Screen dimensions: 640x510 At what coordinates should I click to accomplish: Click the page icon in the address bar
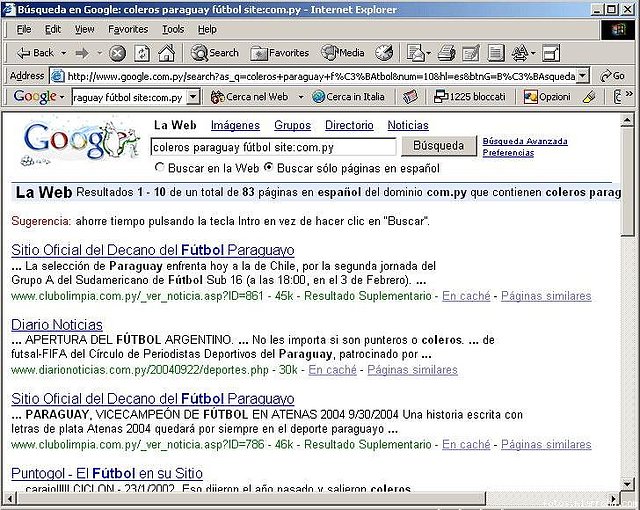[58, 76]
